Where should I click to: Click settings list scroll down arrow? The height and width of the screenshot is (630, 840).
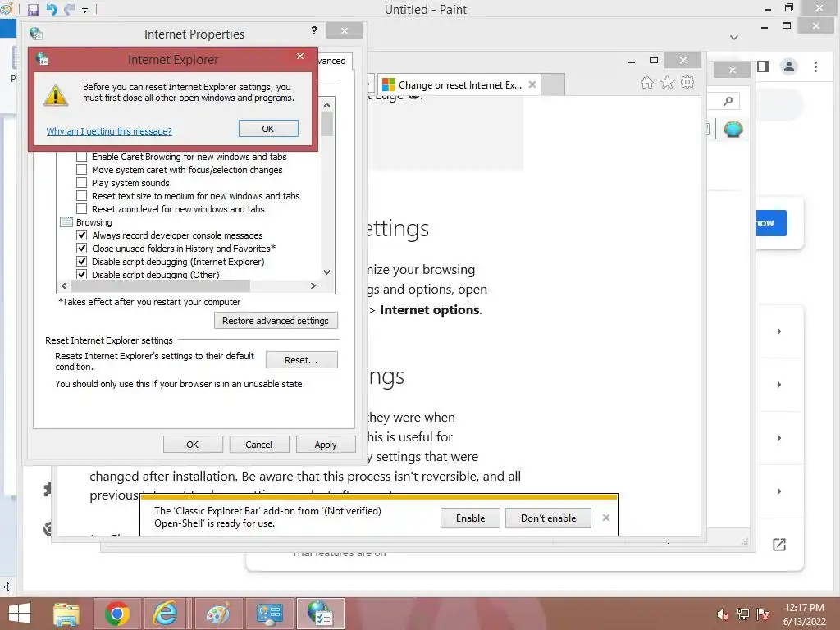[x=326, y=272]
